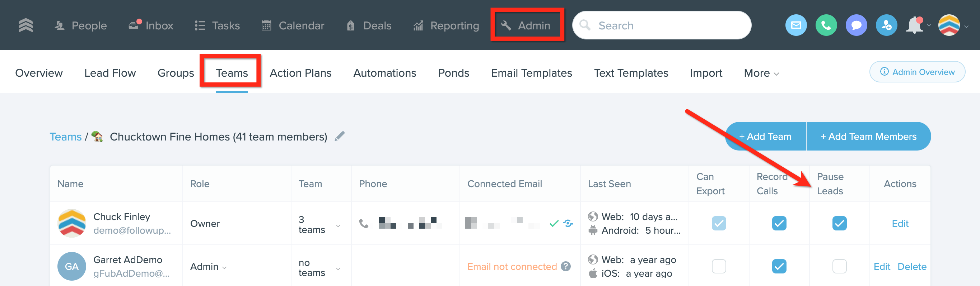Click the pencil icon to rename team
Viewport: 980px width, 286px height.
(x=339, y=136)
